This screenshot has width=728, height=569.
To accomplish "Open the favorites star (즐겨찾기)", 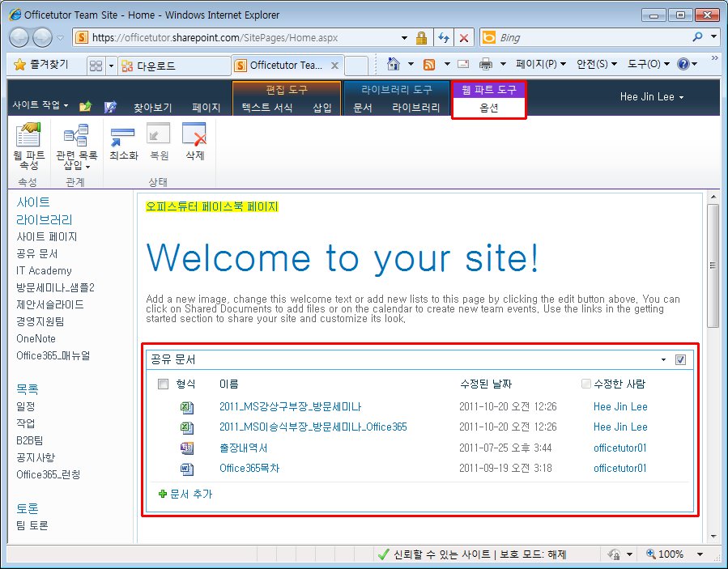I will click(41, 65).
